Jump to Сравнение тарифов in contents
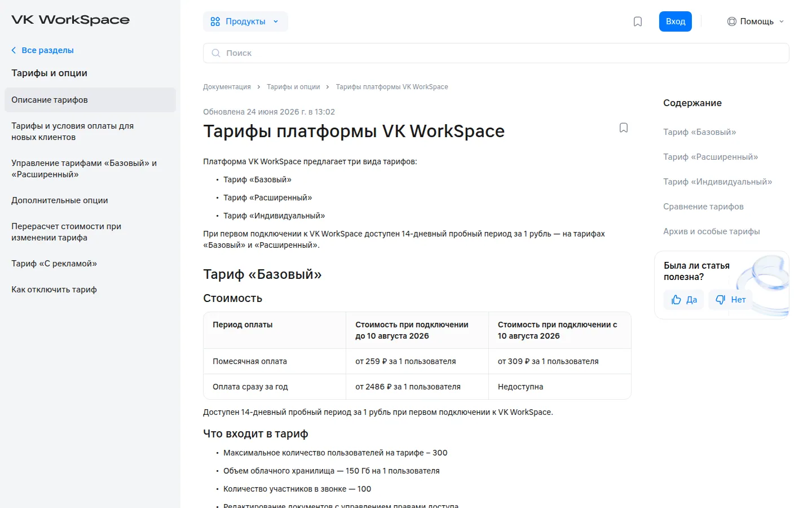 coord(703,207)
